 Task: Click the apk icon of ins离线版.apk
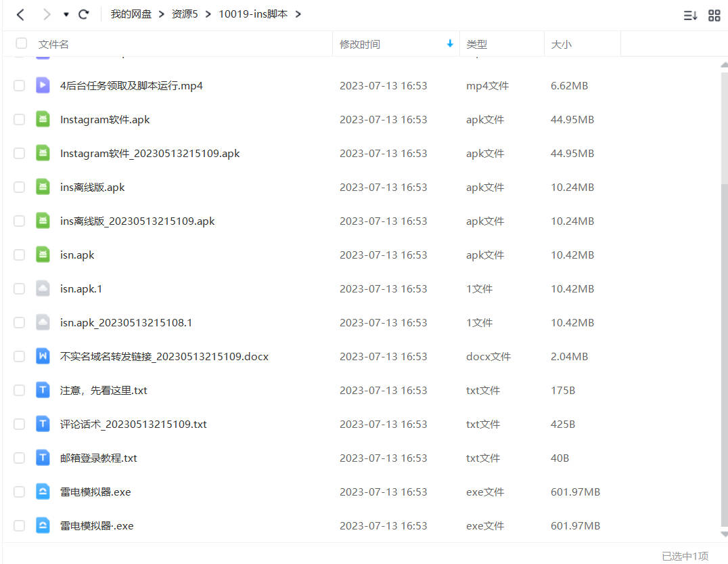(43, 187)
